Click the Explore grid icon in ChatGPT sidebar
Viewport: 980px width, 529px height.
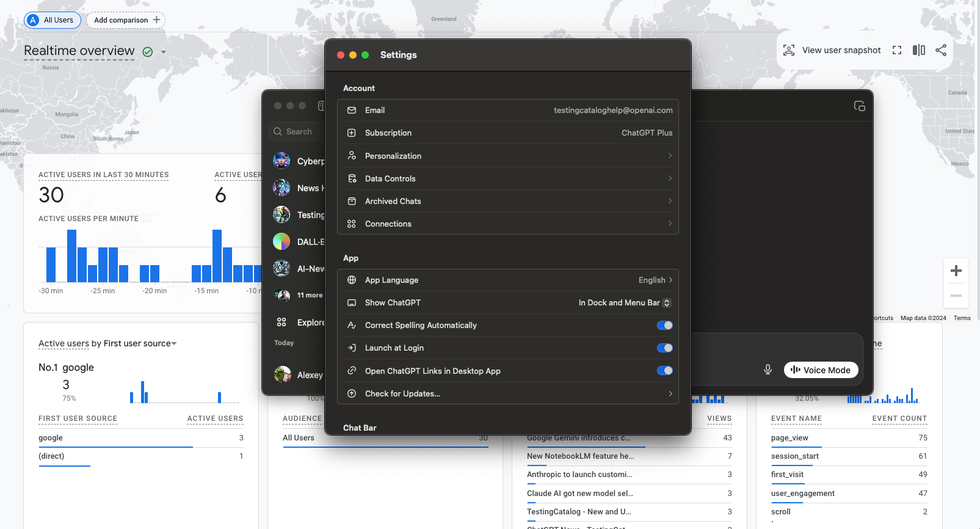click(281, 322)
